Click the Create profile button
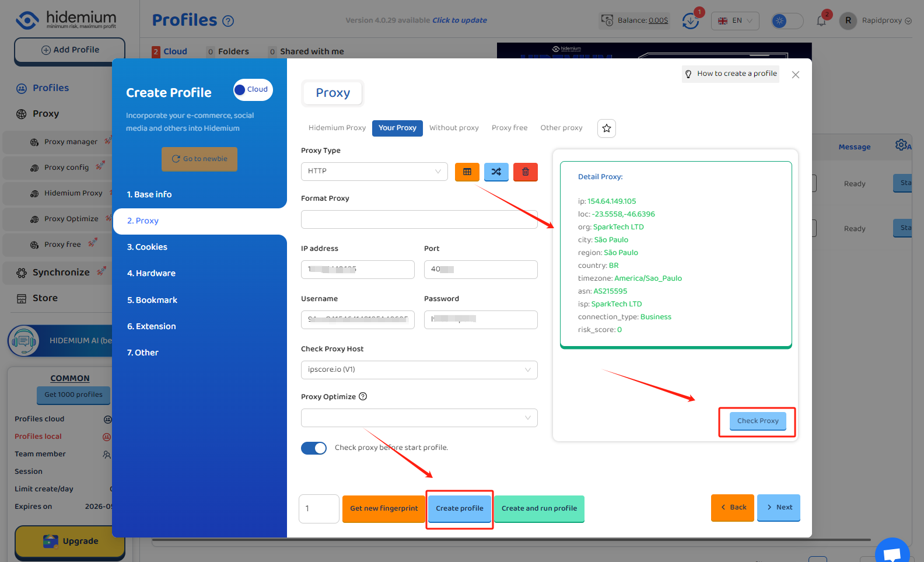Screen dimensions: 924x562 (460, 509)
